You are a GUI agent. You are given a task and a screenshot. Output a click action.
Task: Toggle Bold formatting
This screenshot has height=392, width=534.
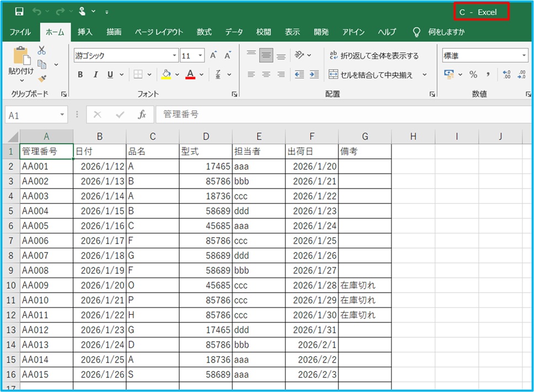pos(80,75)
